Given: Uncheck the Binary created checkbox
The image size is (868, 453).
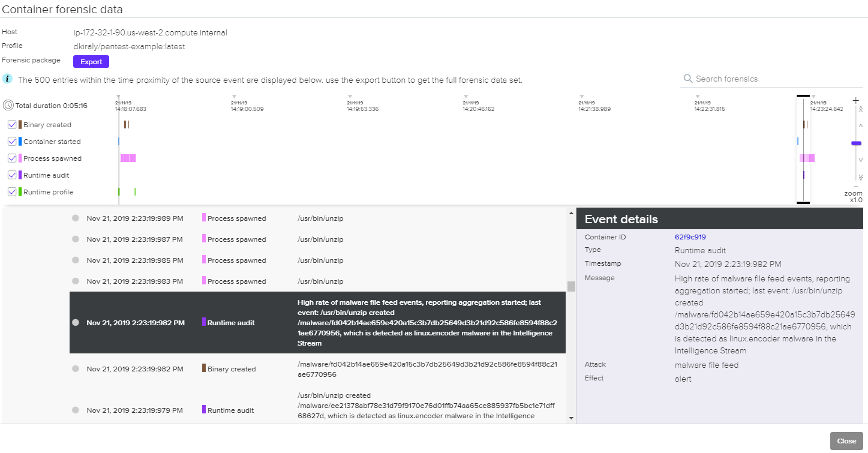Looking at the screenshot, I should coord(12,125).
